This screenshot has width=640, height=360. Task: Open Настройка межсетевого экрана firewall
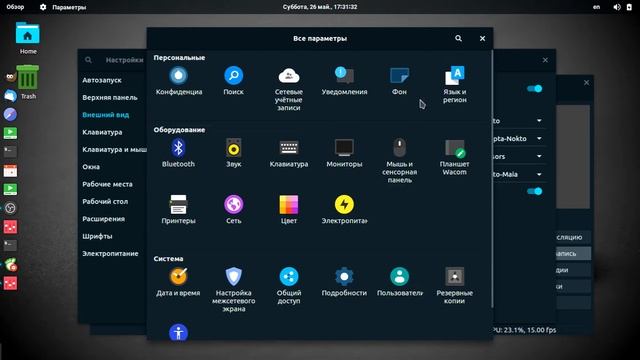(233, 289)
